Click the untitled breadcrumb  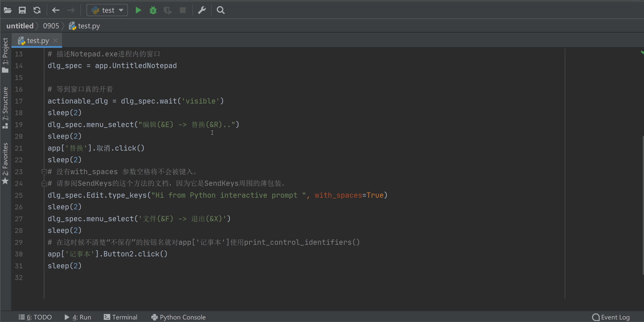20,26
